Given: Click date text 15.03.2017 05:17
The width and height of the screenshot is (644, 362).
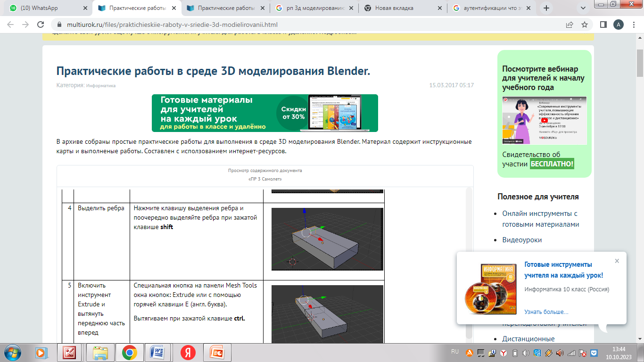Looking at the screenshot, I should [x=451, y=85].
